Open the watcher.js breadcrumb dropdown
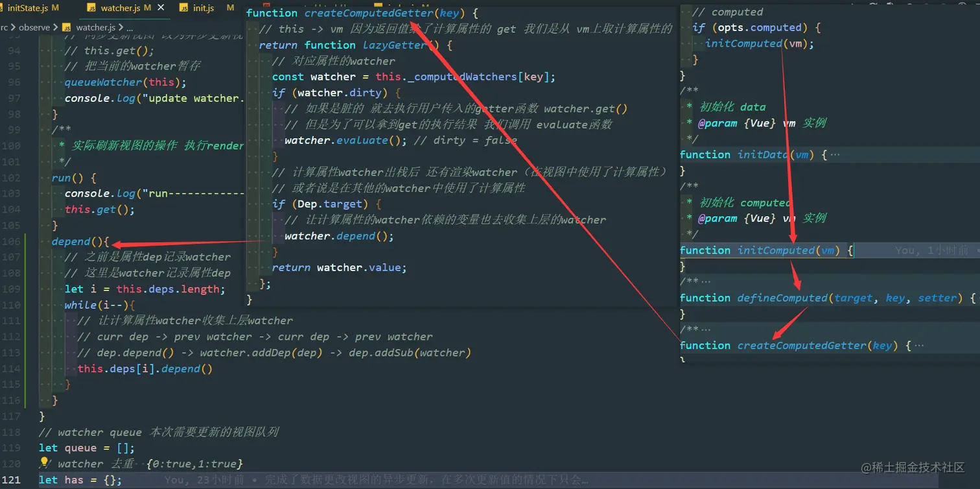This screenshot has height=489, width=980. tap(95, 27)
